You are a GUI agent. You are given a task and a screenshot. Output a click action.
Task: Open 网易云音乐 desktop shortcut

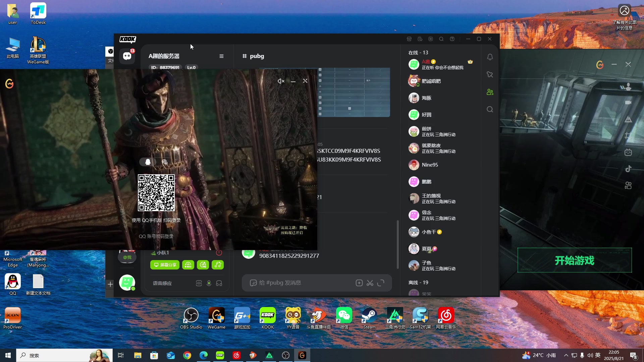click(446, 318)
